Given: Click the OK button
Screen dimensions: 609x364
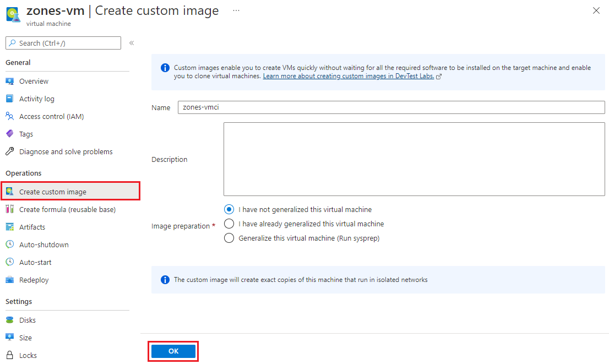Looking at the screenshot, I should click(x=173, y=351).
